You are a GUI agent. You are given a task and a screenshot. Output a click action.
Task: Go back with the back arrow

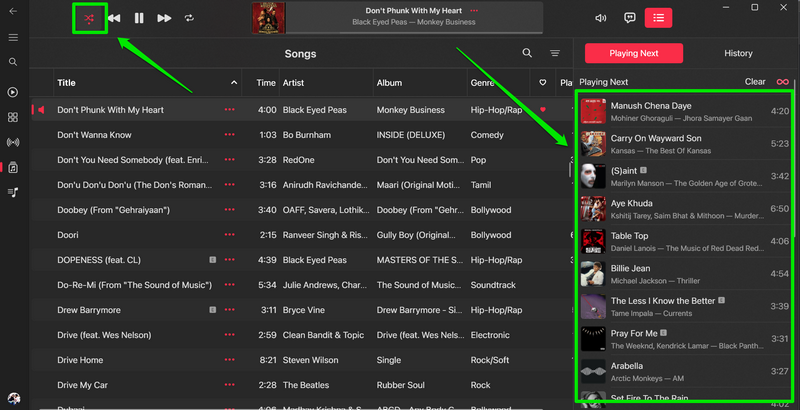tap(13, 11)
